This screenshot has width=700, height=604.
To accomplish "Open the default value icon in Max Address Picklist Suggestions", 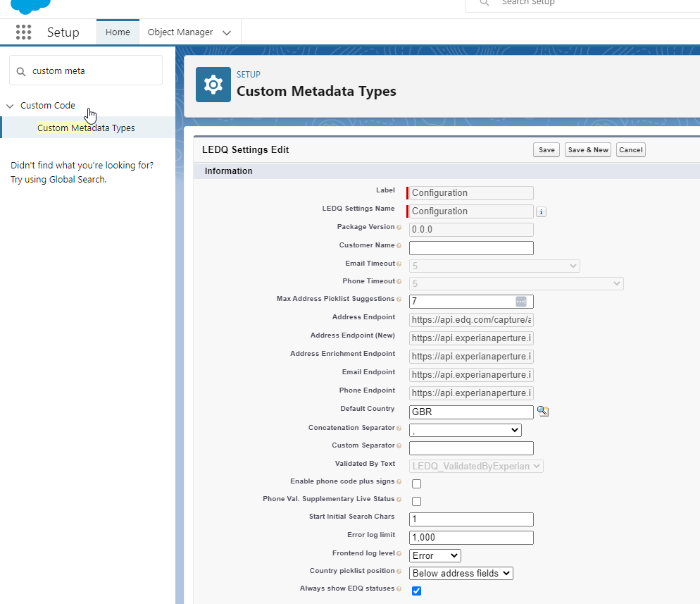I will [x=521, y=301].
